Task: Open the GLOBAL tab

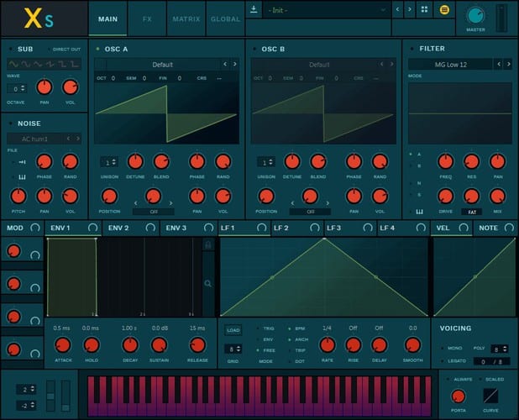Action: pyautogui.click(x=225, y=18)
